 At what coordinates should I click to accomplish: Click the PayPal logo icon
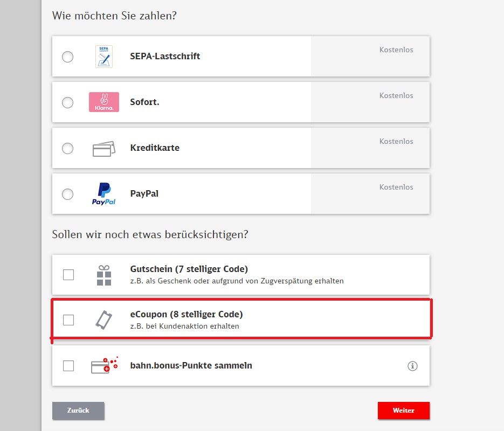(104, 194)
